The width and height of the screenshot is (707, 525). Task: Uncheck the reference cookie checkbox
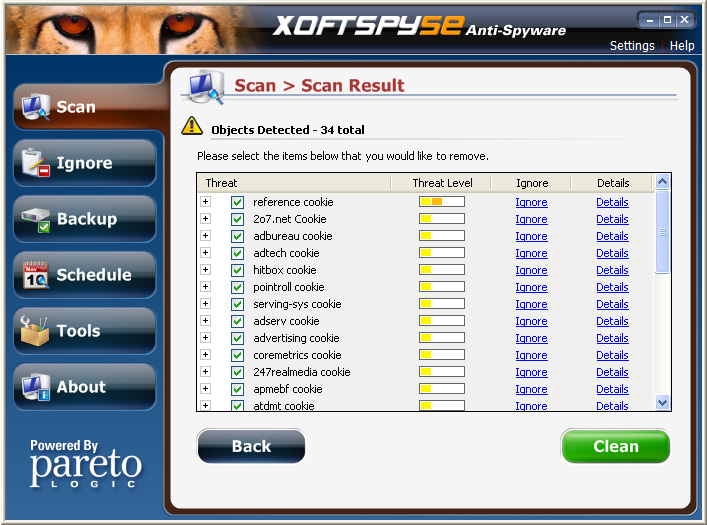238,202
